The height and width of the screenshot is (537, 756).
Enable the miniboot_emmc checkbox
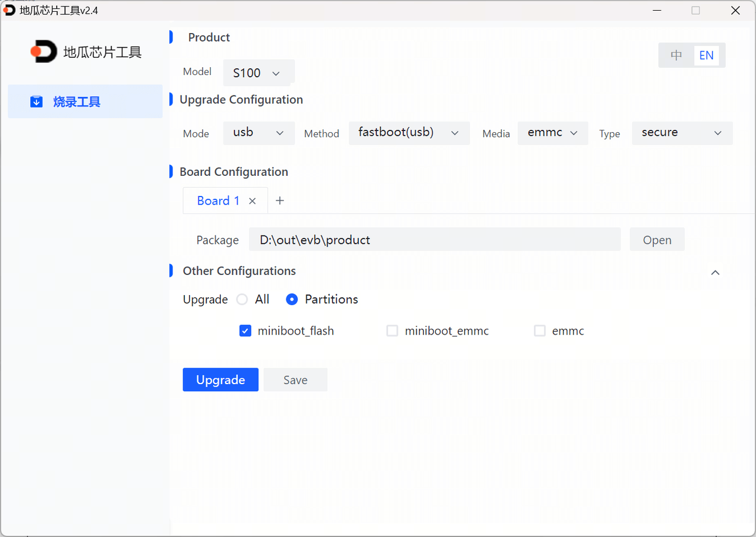392,331
